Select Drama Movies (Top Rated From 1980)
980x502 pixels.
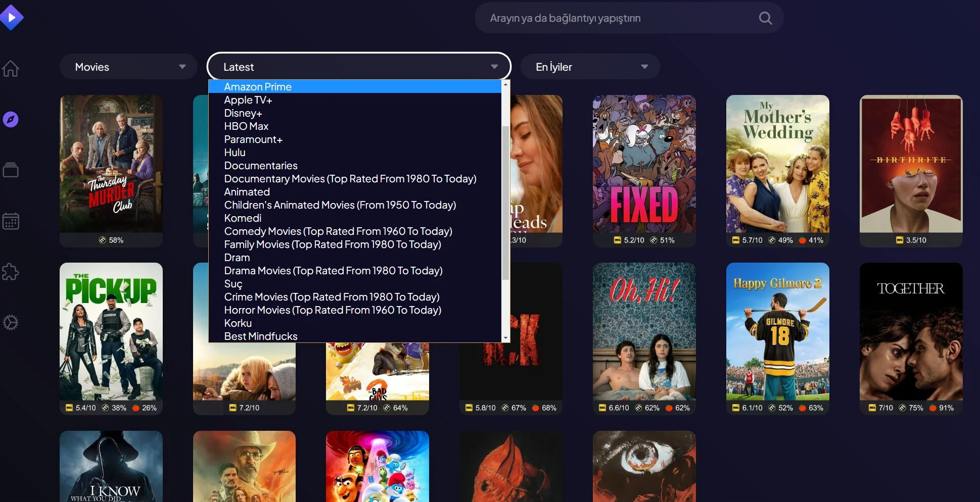point(355,271)
